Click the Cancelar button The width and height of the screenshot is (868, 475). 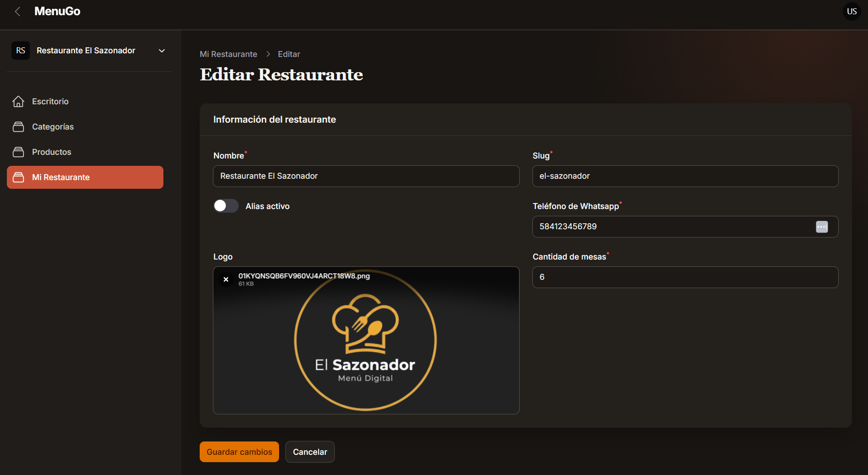tap(310, 452)
